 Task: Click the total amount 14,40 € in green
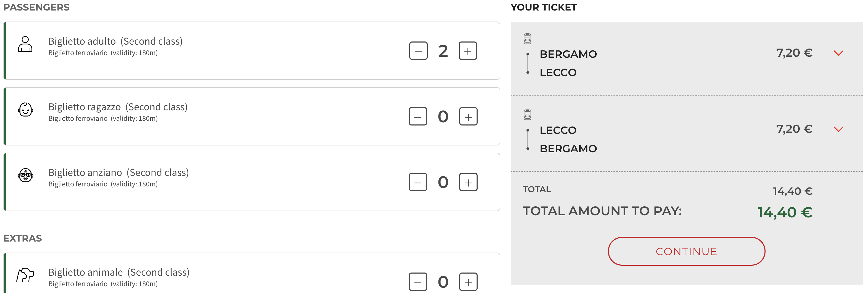(784, 212)
